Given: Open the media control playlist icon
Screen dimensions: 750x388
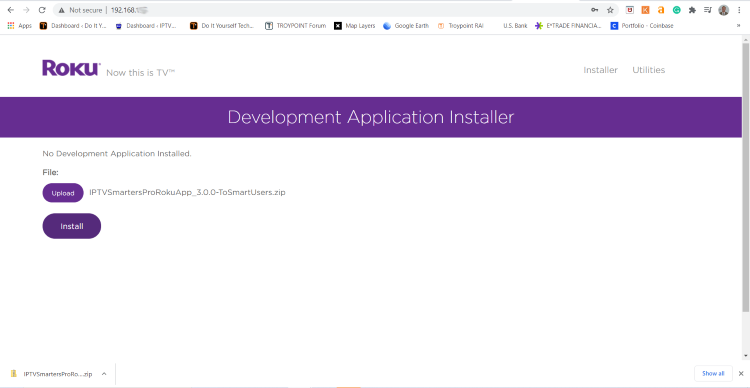Looking at the screenshot, I should pos(708,10).
